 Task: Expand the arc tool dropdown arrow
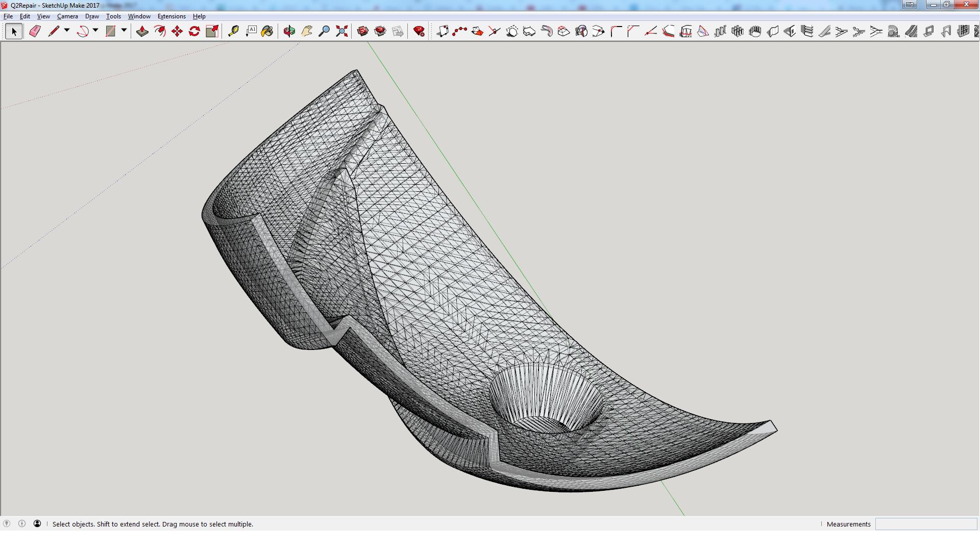click(x=95, y=31)
